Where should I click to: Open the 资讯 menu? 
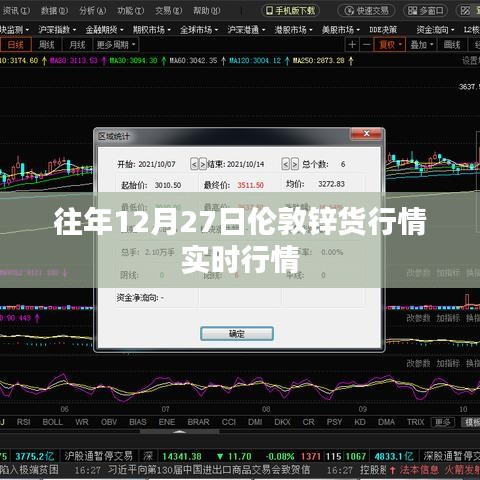[x=16, y=11]
